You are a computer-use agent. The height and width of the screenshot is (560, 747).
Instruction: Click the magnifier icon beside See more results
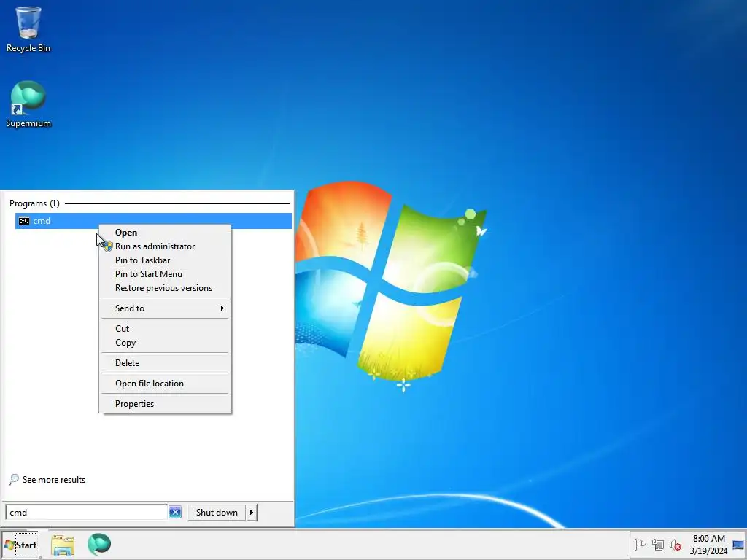coord(14,479)
